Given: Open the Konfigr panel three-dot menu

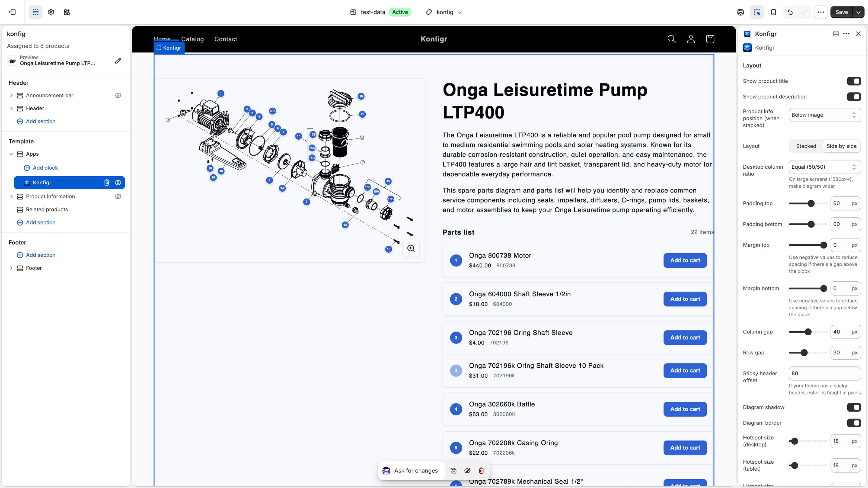Looking at the screenshot, I should click(x=846, y=34).
